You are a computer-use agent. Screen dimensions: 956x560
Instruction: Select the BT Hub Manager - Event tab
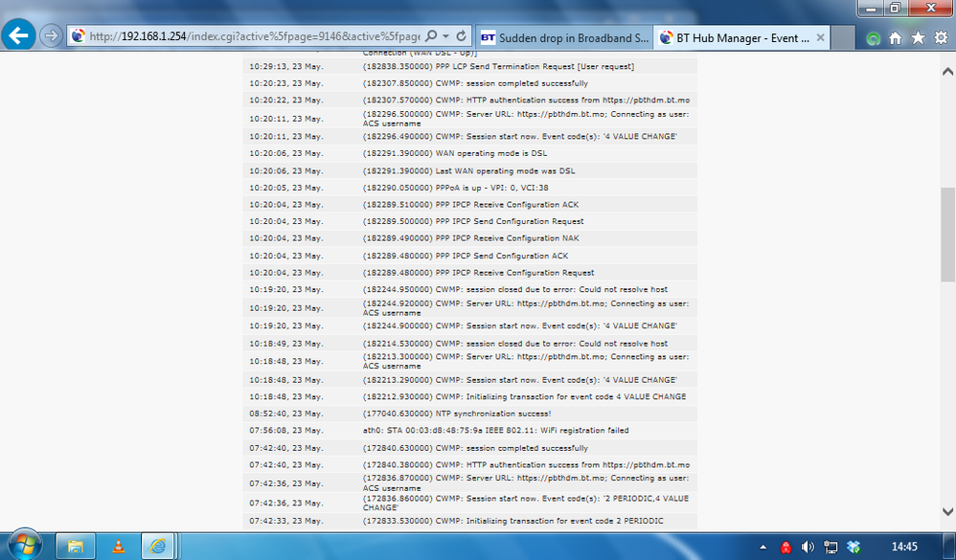(x=742, y=37)
